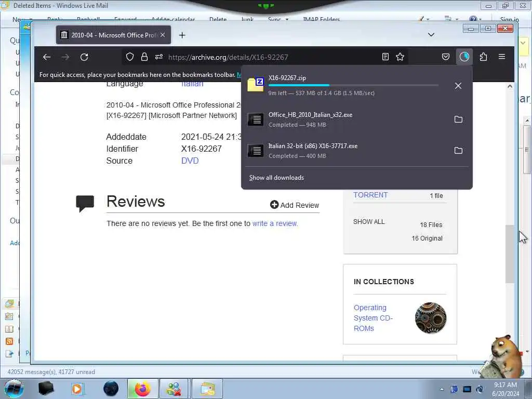Open the tracking protection shield icon
The height and width of the screenshot is (399, 532).
[129, 57]
